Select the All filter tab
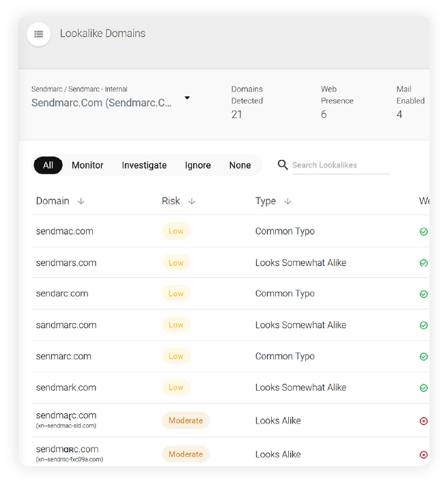 (x=48, y=165)
